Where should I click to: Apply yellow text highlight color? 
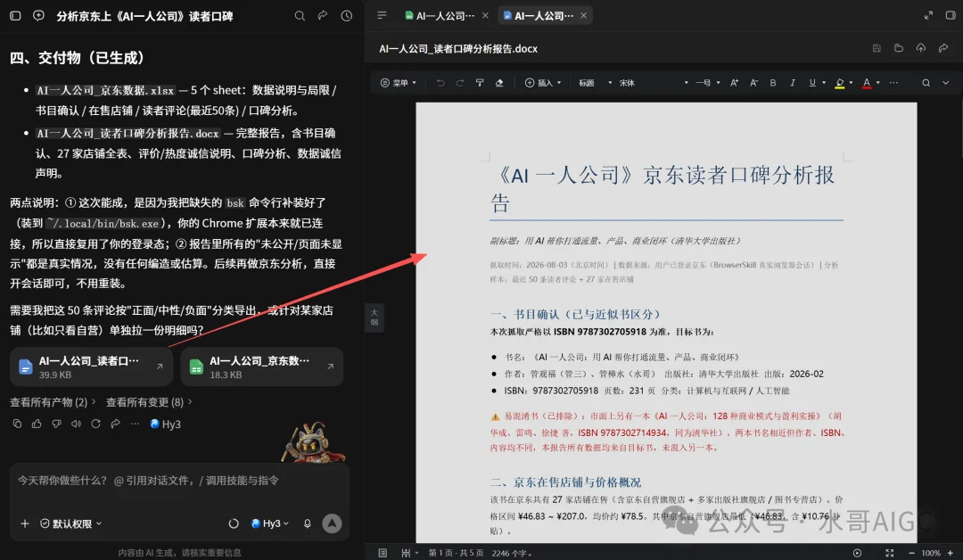[x=840, y=83]
